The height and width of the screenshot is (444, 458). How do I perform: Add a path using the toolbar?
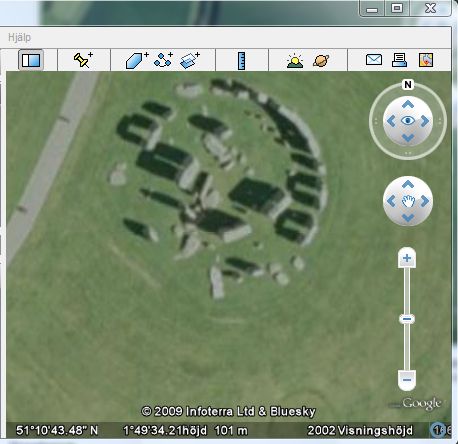[x=163, y=60]
